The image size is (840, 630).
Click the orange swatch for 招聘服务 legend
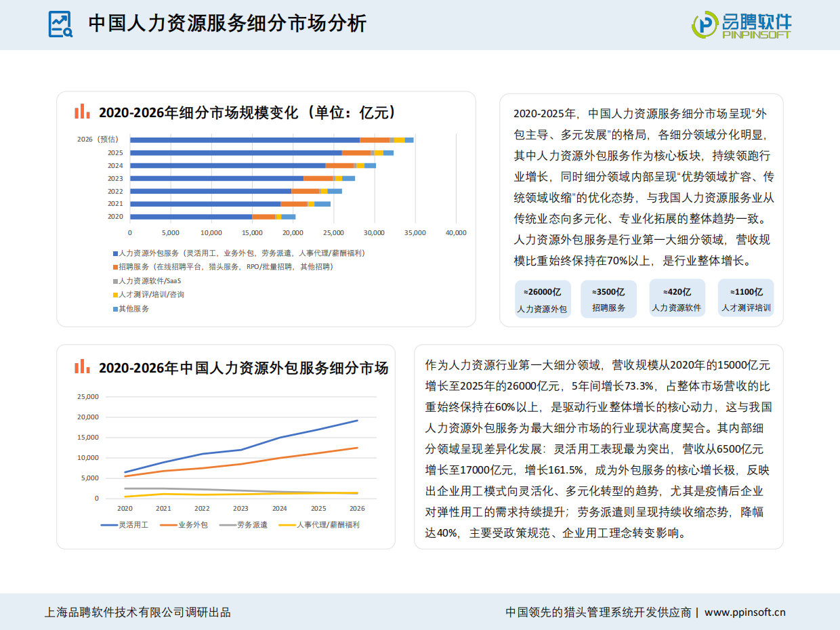[x=116, y=267]
